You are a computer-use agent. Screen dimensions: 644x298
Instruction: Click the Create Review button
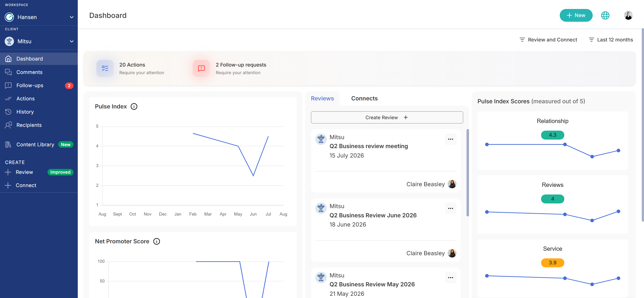pos(387,117)
